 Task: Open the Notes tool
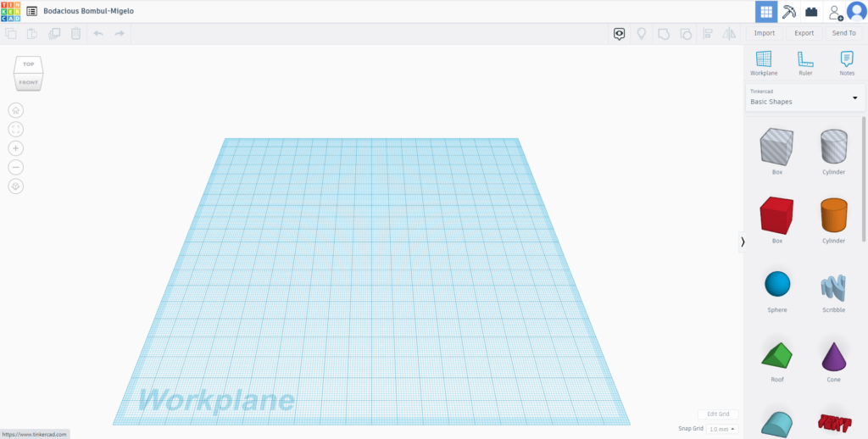(846, 63)
